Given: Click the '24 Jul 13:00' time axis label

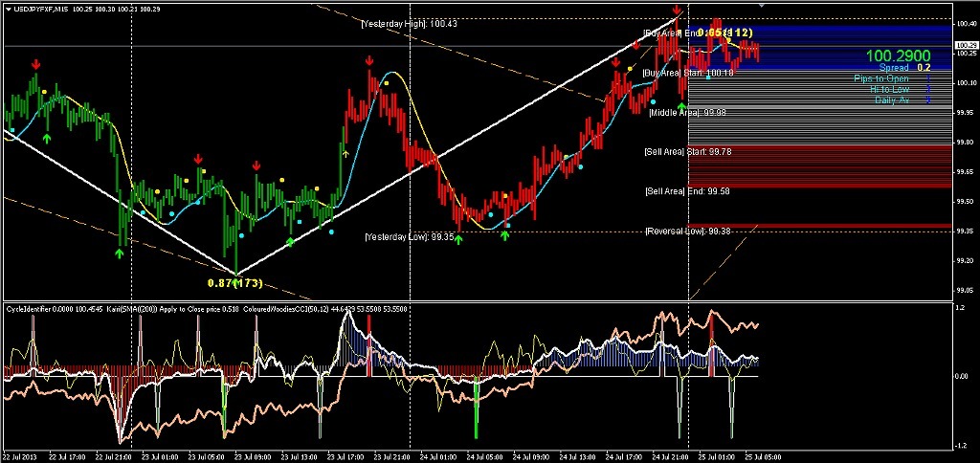Looking at the screenshot, I should (579, 456).
